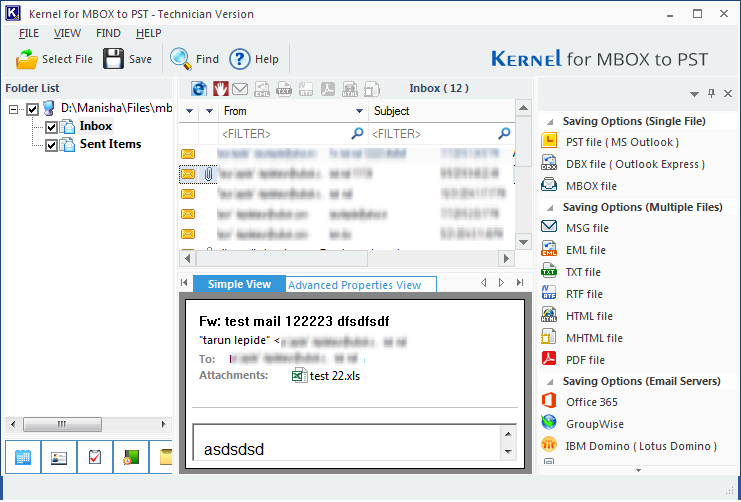741x502 pixels.
Task: Click the grayed HTML export toolbar icon
Action: 350,89
